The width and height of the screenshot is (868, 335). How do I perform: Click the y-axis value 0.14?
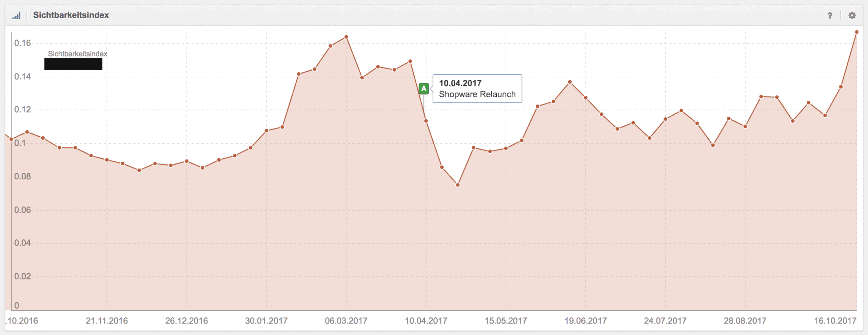[x=23, y=77]
